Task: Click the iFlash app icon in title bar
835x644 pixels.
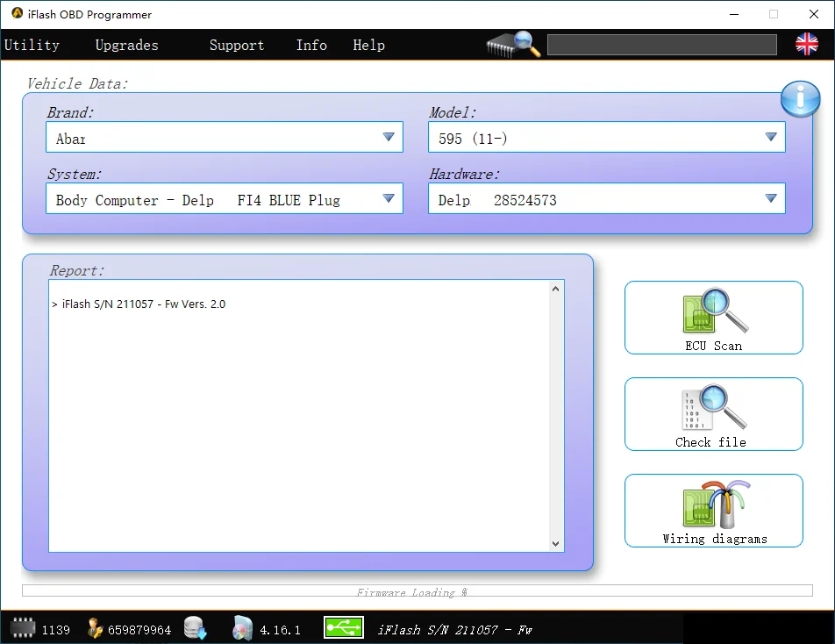Action: click(17, 13)
